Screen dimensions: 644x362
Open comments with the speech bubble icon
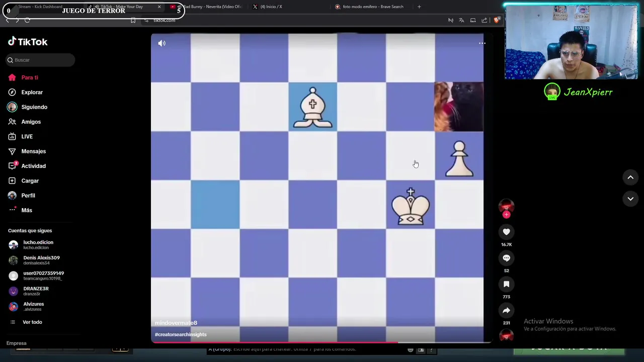(x=506, y=258)
